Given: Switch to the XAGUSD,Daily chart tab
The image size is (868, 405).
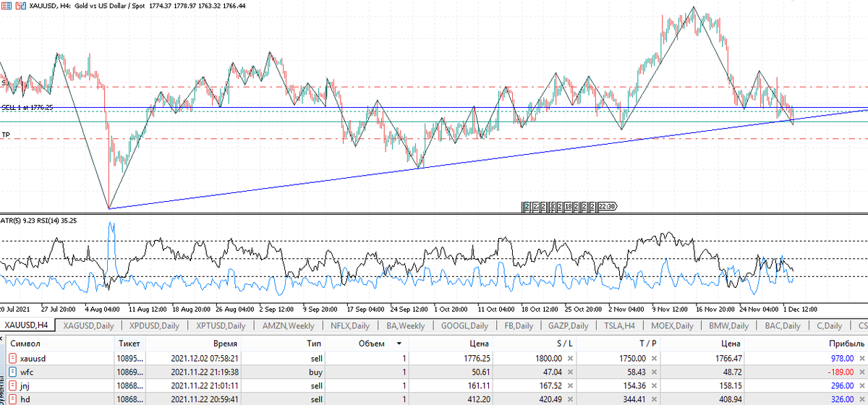Looking at the screenshot, I should pyautogui.click(x=88, y=325).
